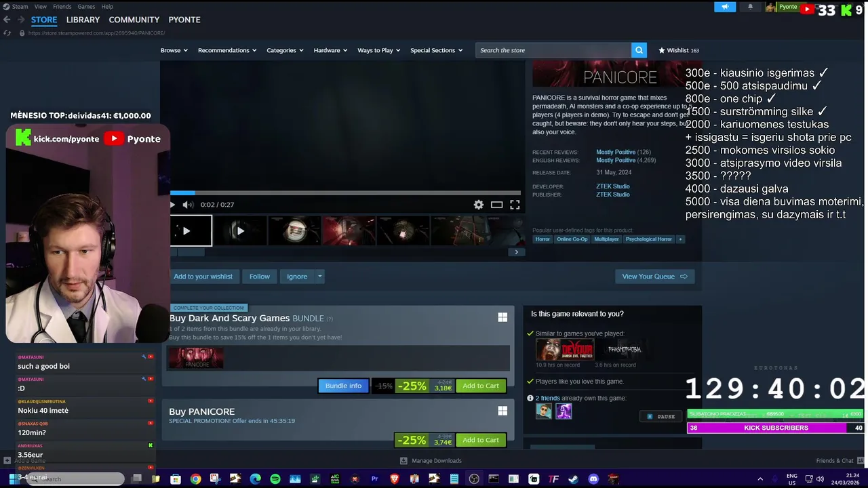Image resolution: width=868 pixels, height=488 pixels.
Task: Mute the trailer volume speaker icon
Action: tap(188, 205)
